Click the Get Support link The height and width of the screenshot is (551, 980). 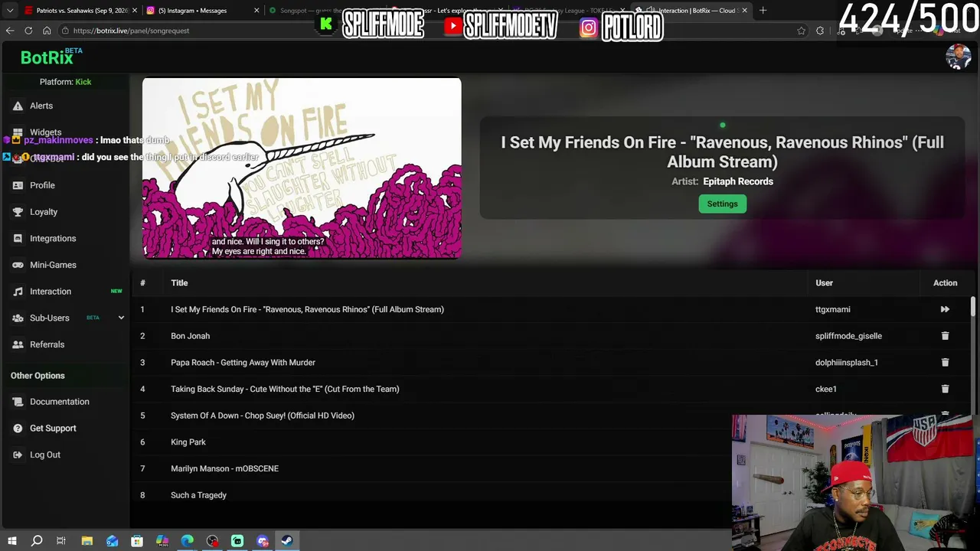pyautogui.click(x=53, y=429)
